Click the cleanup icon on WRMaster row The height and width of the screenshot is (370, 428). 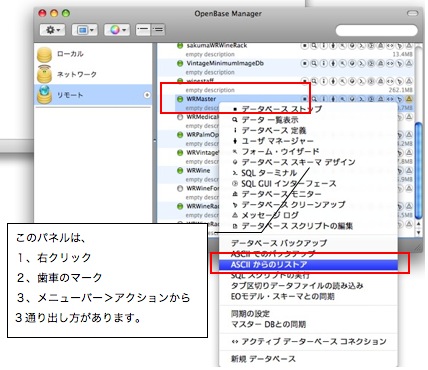[x=399, y=99]
